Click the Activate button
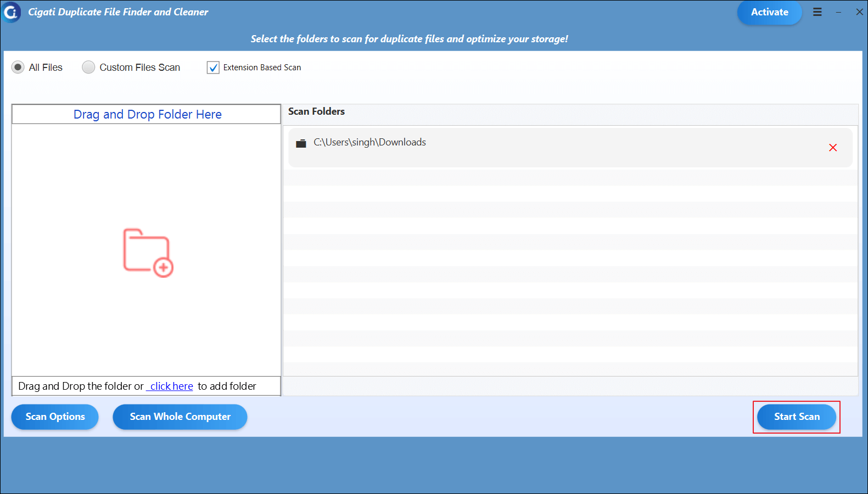 [x=769, y=12]
